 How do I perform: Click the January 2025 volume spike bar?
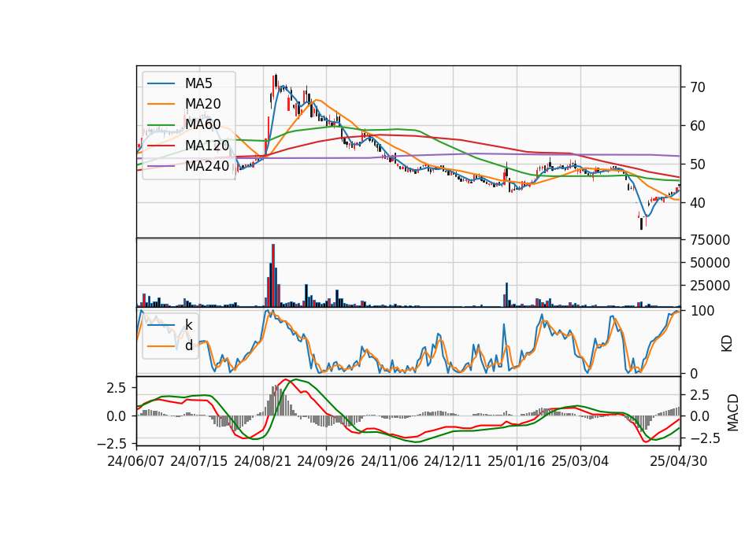point(506,295)
